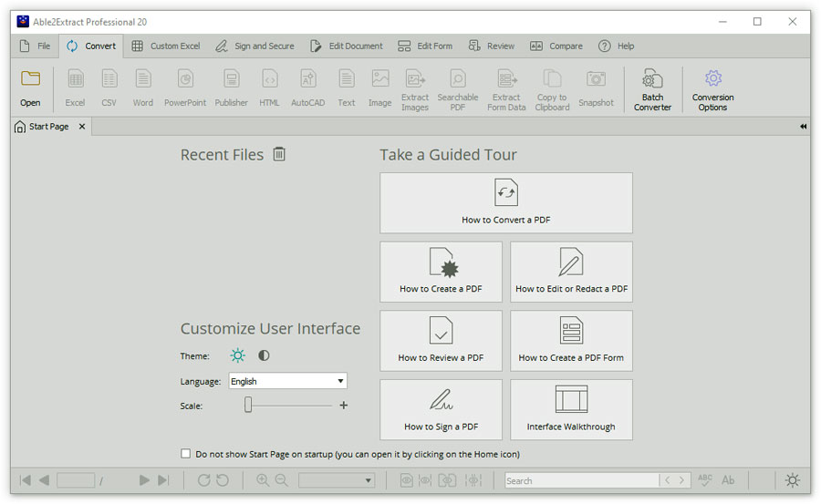Convert to Word document
This screenshot has height=504, width=821.
pos(143,87)
